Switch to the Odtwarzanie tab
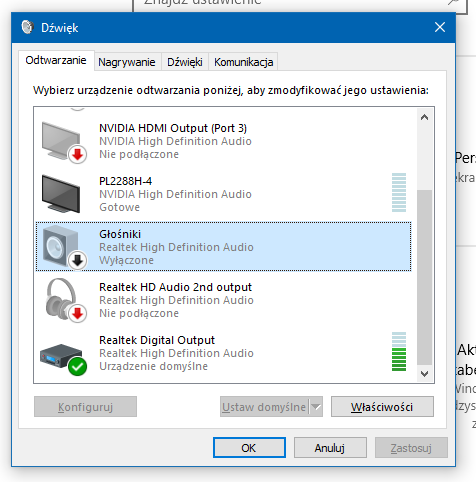Viewport: 476px width, 482px height. click(56, 60)
